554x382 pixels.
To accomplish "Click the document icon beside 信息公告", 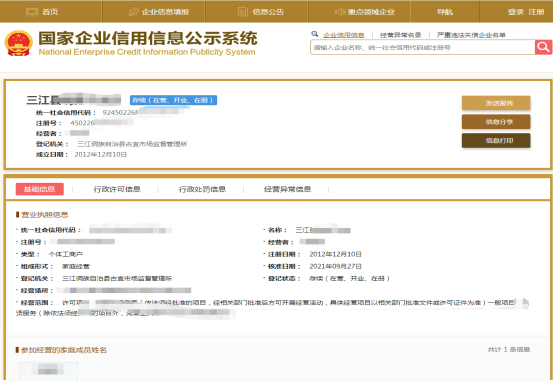I will tap(243, 12).
